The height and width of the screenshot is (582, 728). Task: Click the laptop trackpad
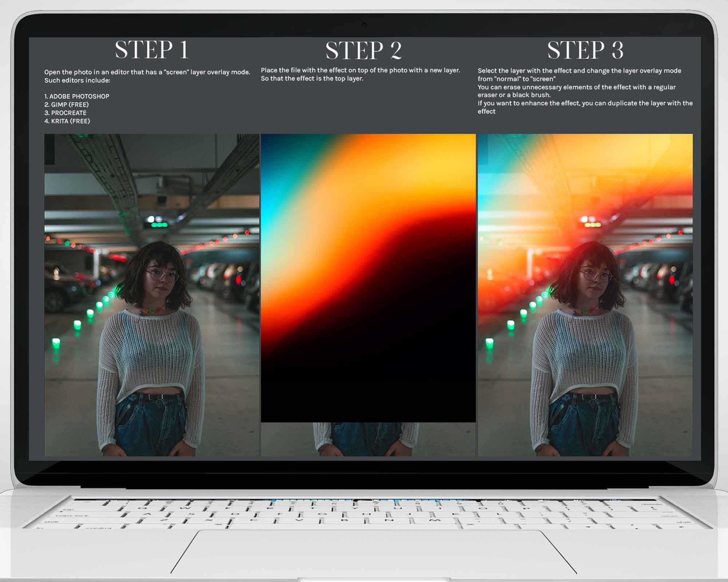click(x=373, y=552)
